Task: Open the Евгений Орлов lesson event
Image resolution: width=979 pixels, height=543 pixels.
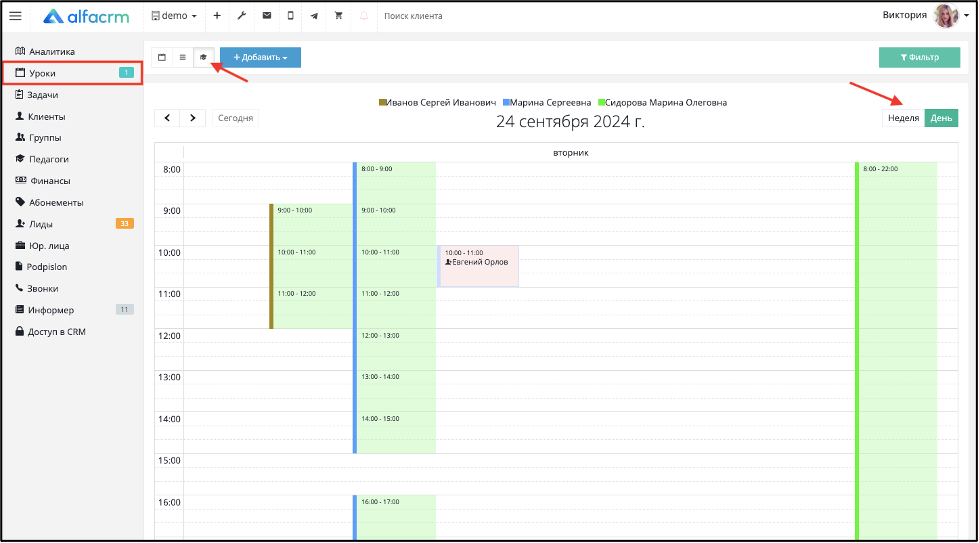Action: (478, 266)
